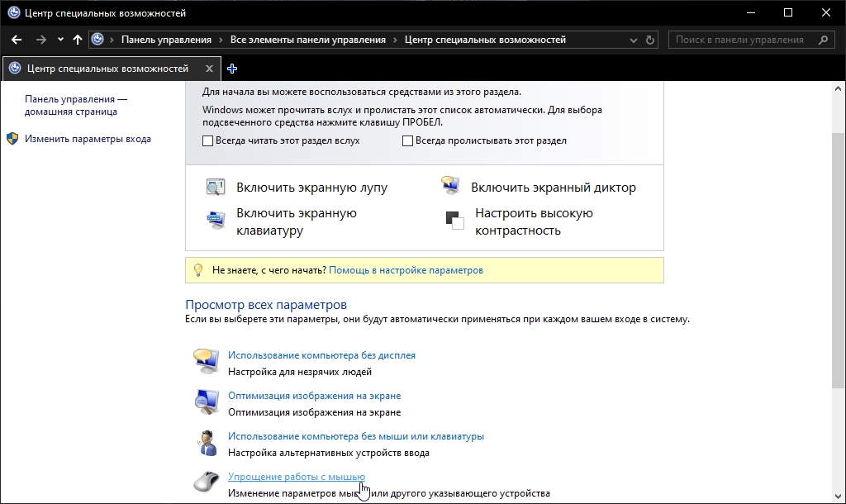Select breadcrumb 'Панель управления'
The image size is (846, 504).
point(166,40)
